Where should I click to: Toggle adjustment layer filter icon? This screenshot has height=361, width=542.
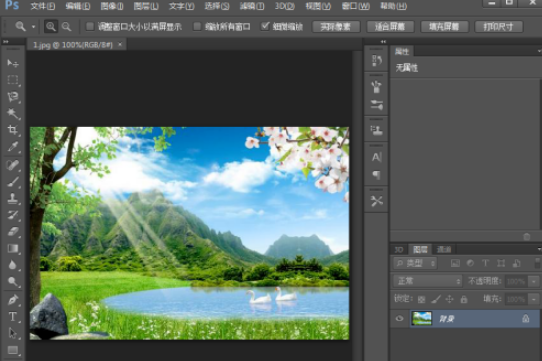pyautogui.click(x=470, y=263)
